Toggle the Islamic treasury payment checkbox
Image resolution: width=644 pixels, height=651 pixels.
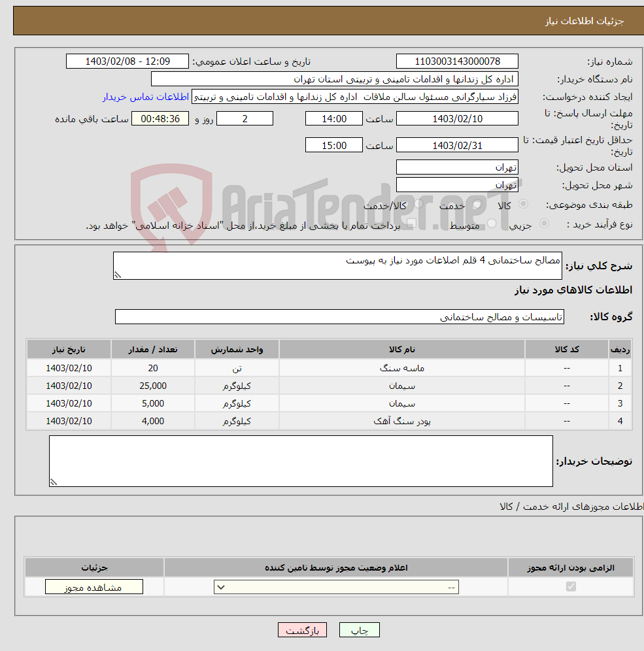[411, 224]
